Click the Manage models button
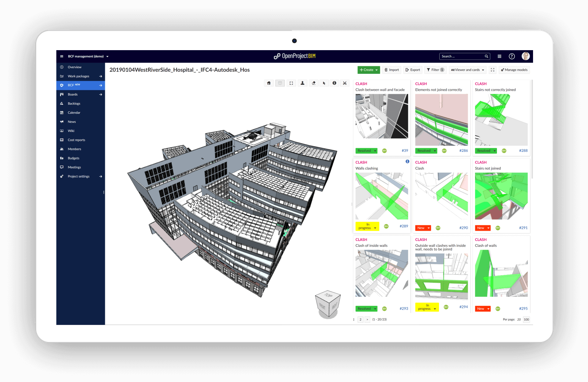Screen dimensions: 588x382 pyautogui.click(x=514, y=70)
